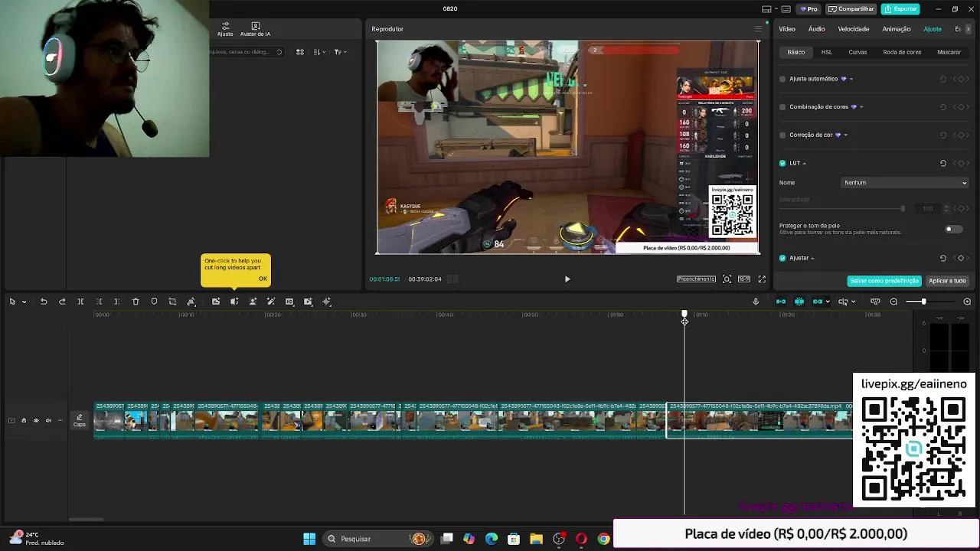This screenshot has height=551, width=980.
Task: Expand the Ajuste automático options
Action: [851, 79]
